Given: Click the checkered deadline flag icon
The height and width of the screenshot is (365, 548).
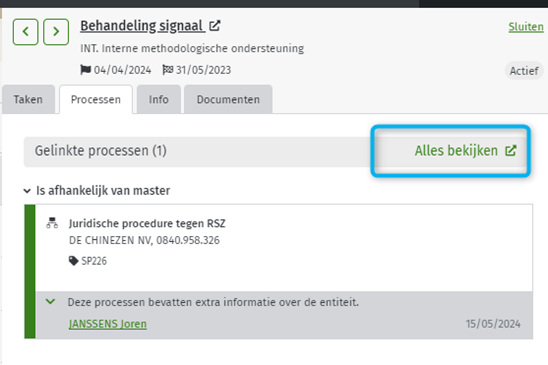Looking at the screenshot, I should [x=167, y=70].
